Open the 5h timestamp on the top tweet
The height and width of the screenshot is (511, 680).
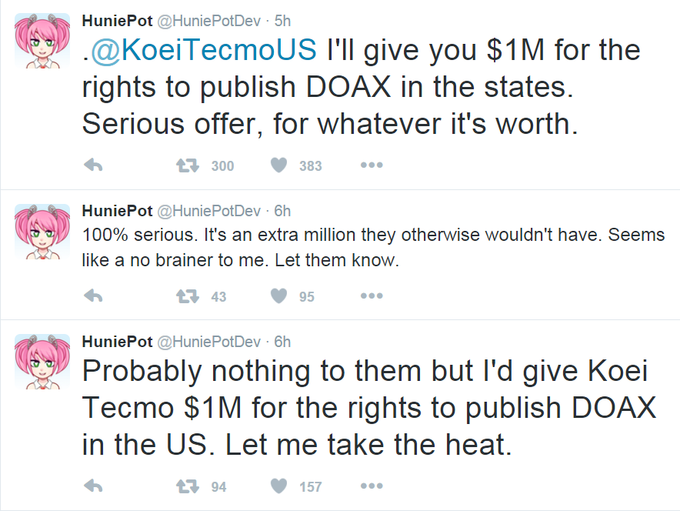coord(282,21)
